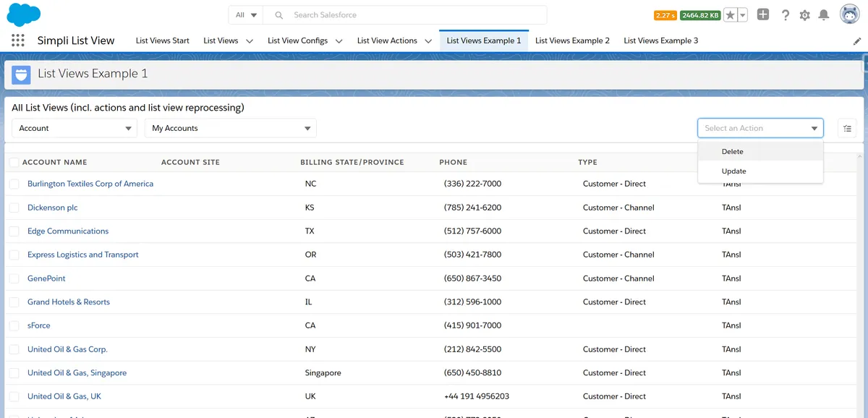Image resolution: width=868 pixels, height=418 pixels.
Task: Open the Dickenson plc account link
Action: (x=52, y=208)
